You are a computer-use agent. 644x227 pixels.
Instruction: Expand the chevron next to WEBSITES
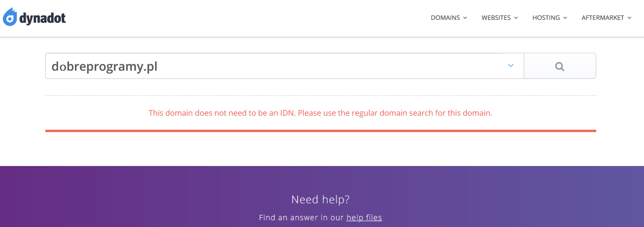(516, 18)
